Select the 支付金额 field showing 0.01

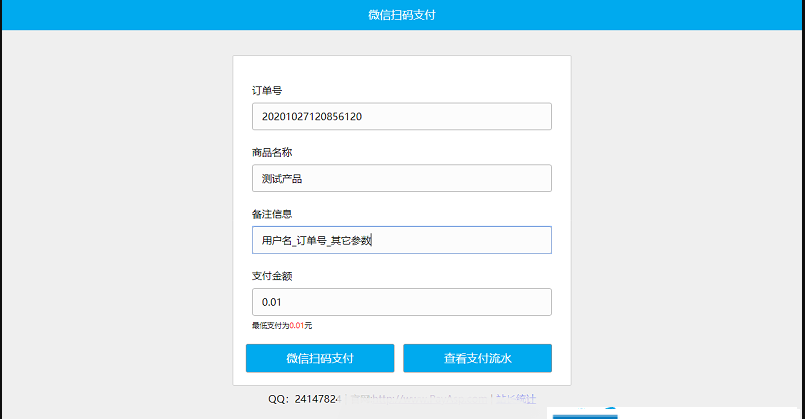coord(401,302)
